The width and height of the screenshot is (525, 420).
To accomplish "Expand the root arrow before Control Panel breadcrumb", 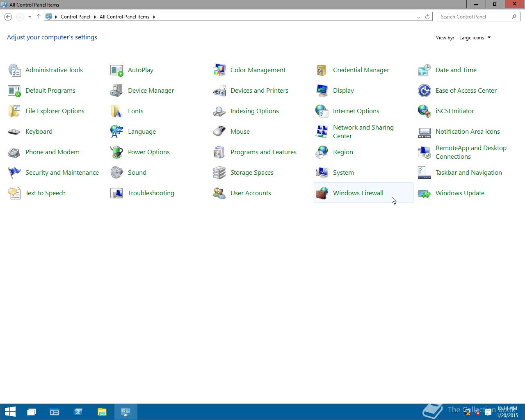I will pyautogui.click(x=56, y=17).
